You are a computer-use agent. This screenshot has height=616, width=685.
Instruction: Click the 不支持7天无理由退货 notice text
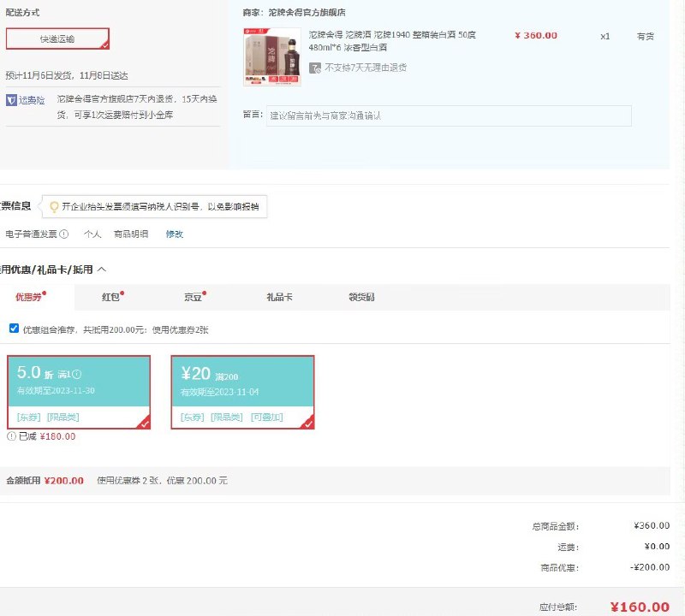pos(366,68)
